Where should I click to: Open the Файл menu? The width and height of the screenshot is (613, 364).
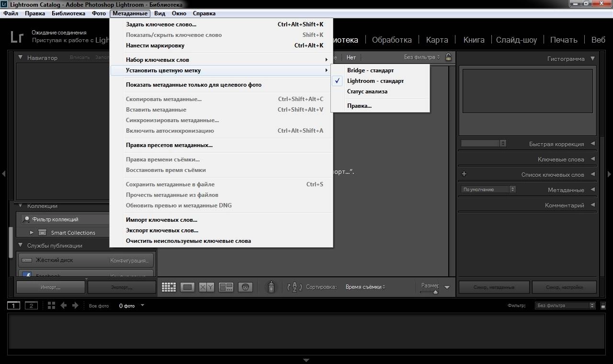click(x=11, y=13)
